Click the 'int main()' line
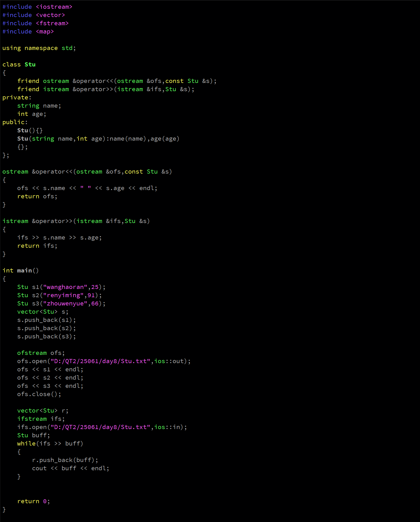Viewport: 420px width, 522px height. pos(21,271)
